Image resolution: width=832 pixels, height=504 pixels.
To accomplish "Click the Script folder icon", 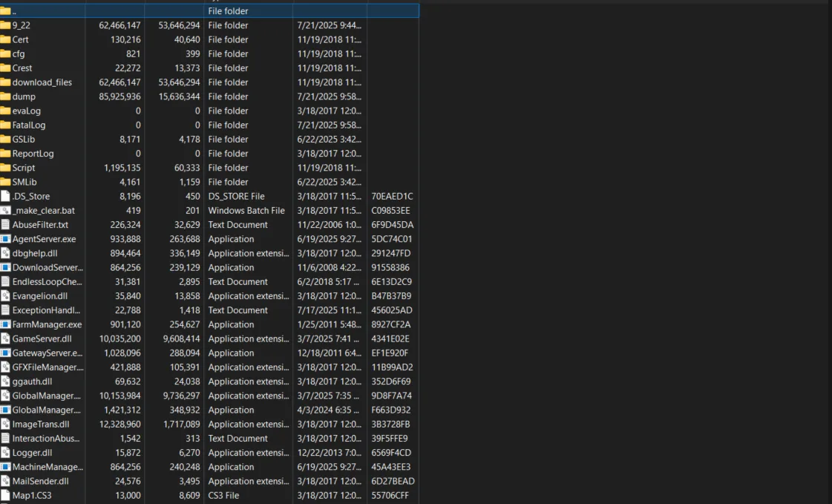I will click(7, 167).
